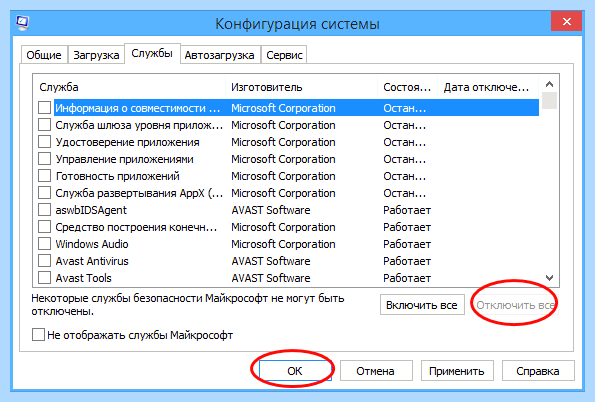Viewport: 595px width, 402px height.
Task: Switch to the Общие tab
Action: [x=44, y=55]
